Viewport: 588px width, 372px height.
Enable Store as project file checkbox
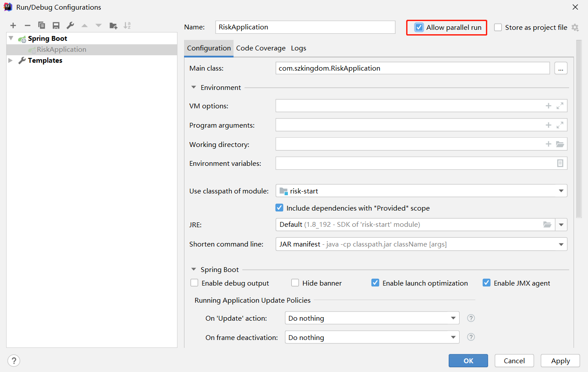[x=498, y=27]
